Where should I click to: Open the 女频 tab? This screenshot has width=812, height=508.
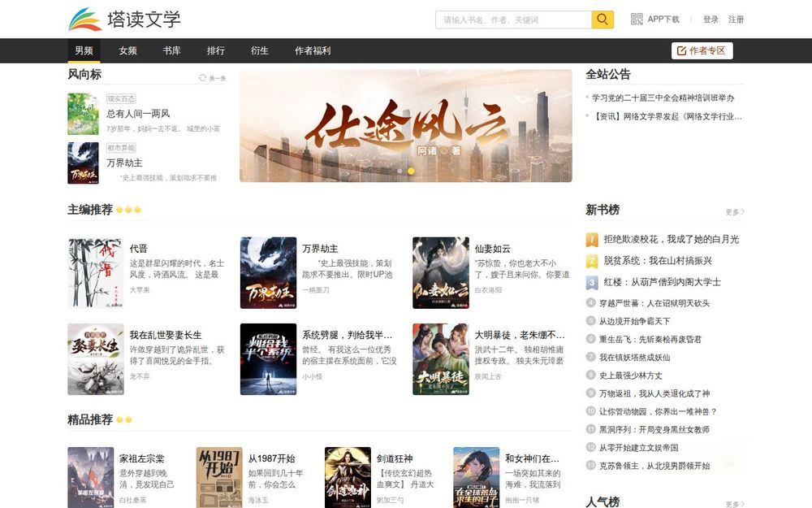(x=128, y=50)
